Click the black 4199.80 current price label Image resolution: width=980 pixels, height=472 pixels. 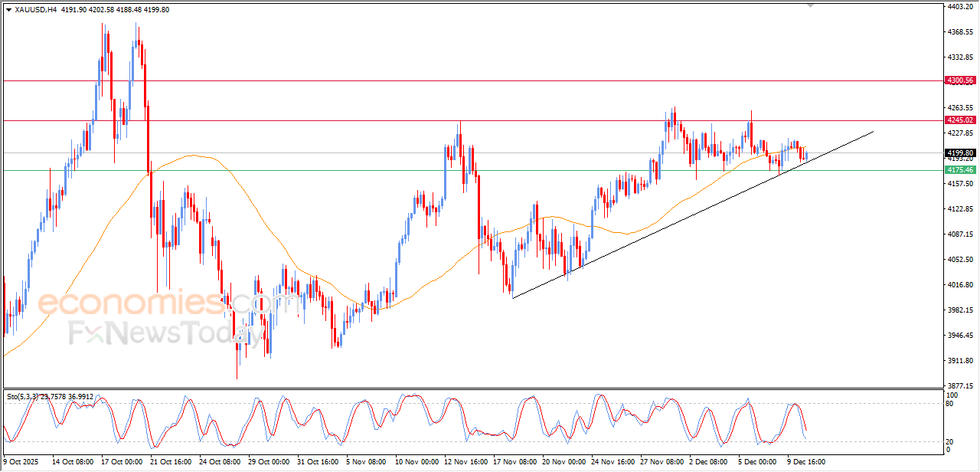point(959,153)
